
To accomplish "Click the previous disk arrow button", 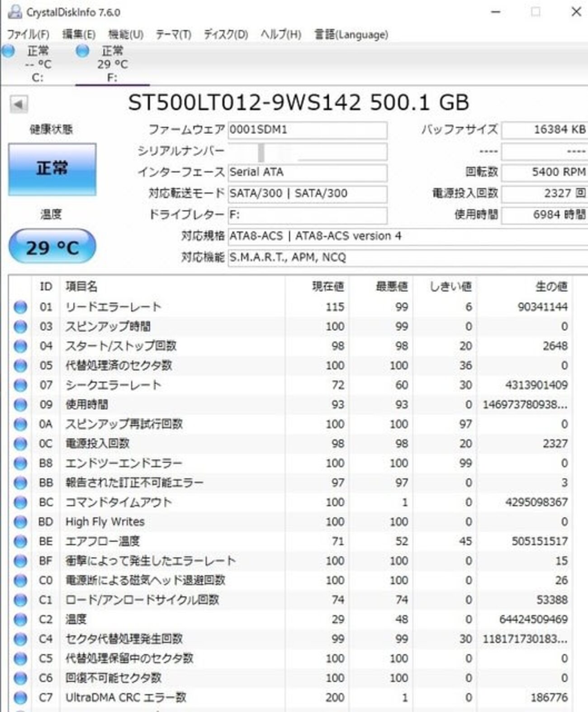I will [19, 104].
